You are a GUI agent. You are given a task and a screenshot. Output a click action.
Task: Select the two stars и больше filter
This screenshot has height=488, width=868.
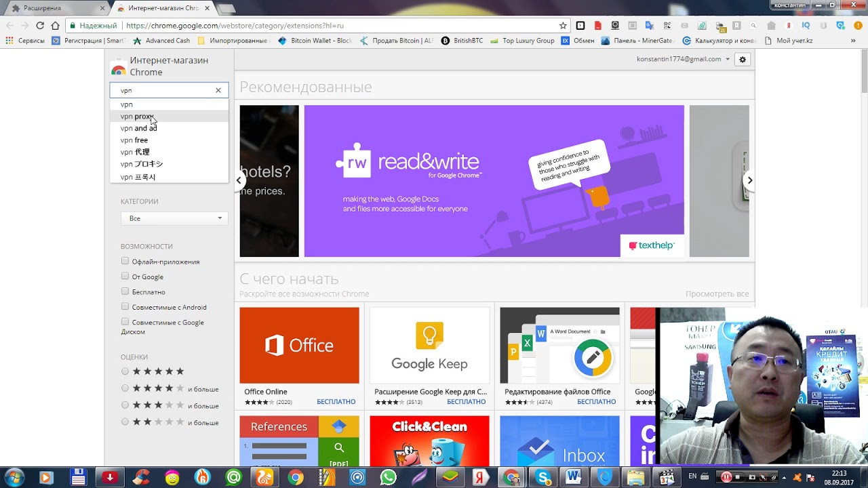click(x=125, y=422)
